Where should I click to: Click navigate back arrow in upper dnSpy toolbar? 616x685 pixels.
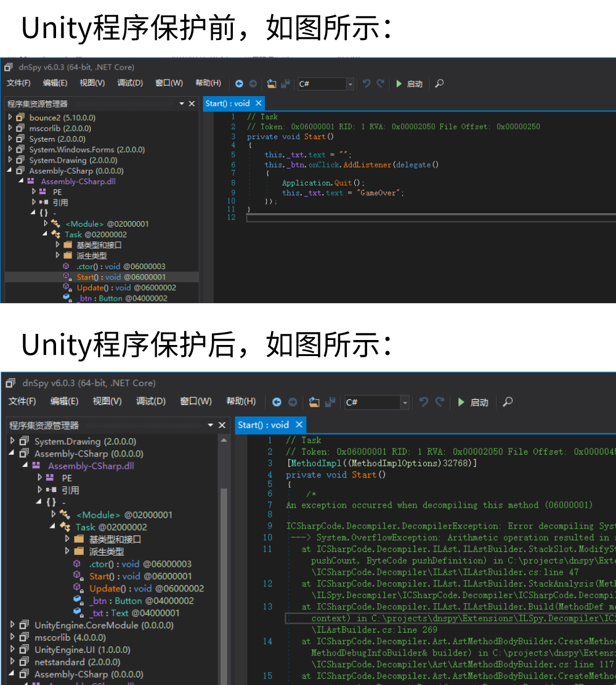pyautogui.click(x=239, y=84)
